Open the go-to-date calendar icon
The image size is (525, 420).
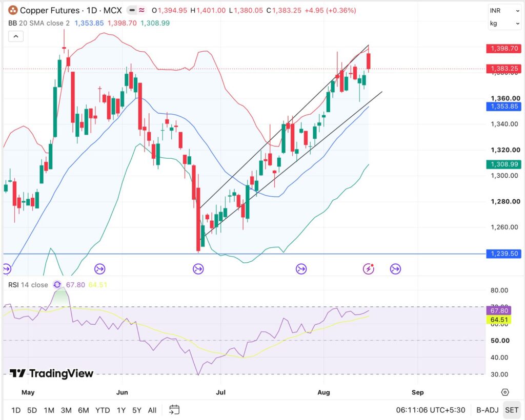pyautogui.click(x=174, y=410)
